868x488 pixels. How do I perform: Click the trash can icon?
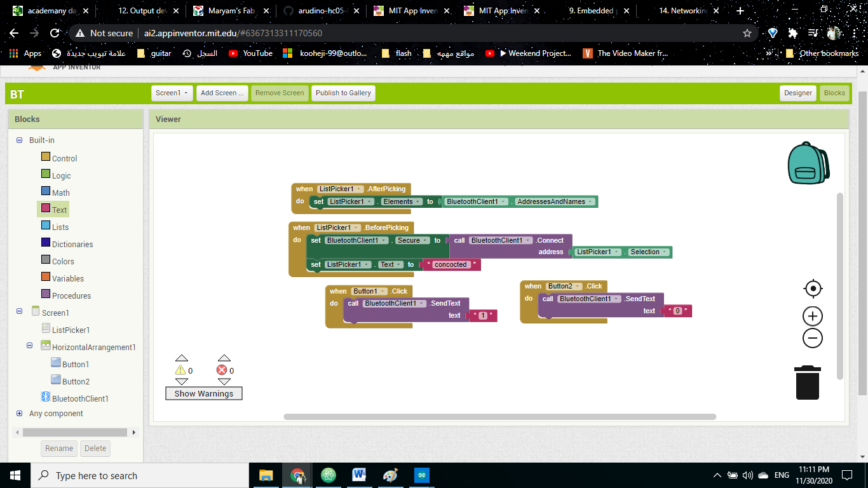click(808, 383)
